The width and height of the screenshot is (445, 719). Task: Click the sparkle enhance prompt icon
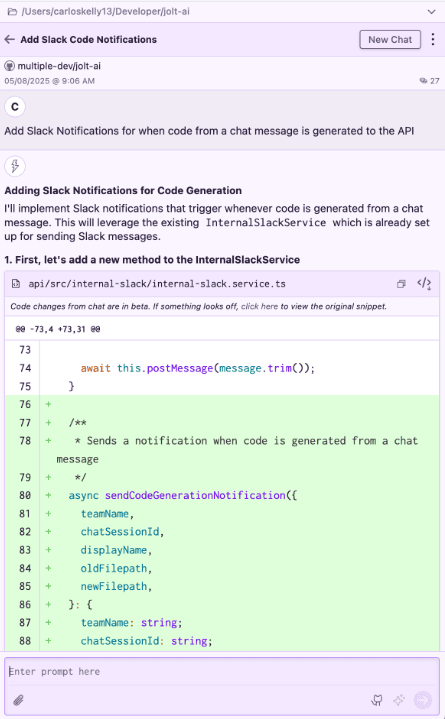click(399, 700)
